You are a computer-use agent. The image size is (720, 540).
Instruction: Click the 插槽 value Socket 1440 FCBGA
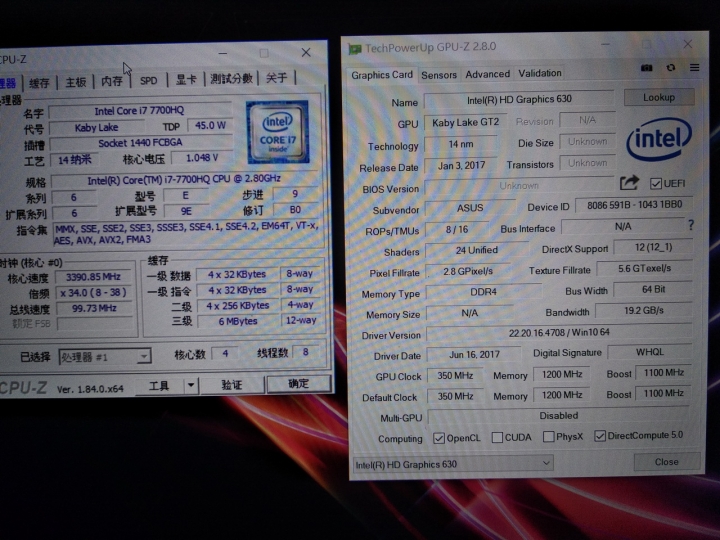pyautogui.click(x=140, y=143)
